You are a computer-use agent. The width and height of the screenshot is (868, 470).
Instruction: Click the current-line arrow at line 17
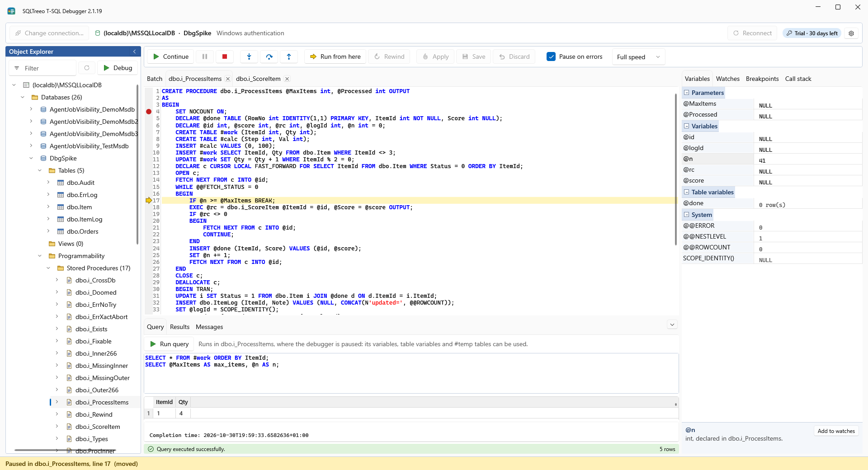pyautogui.click(x=149, y=200)
